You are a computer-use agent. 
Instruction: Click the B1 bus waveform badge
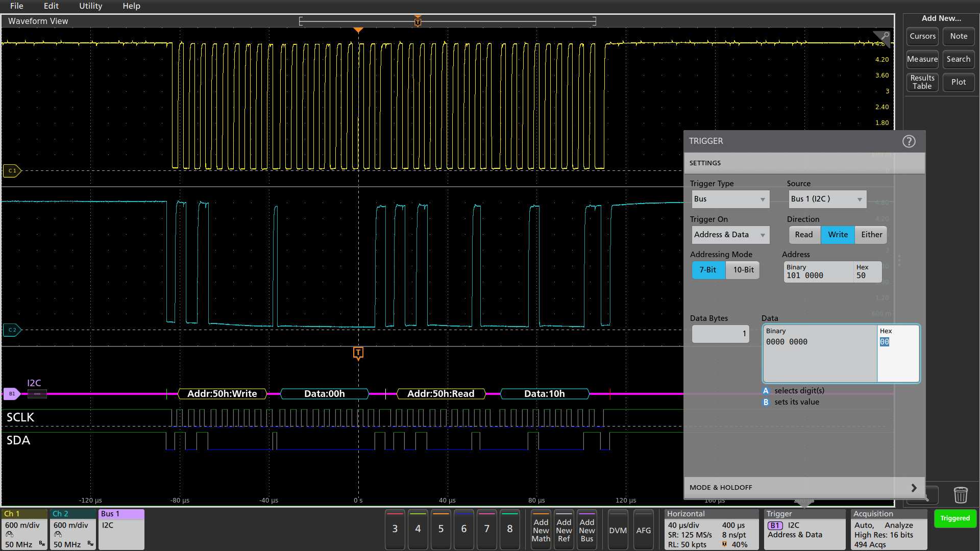[12, 393]
